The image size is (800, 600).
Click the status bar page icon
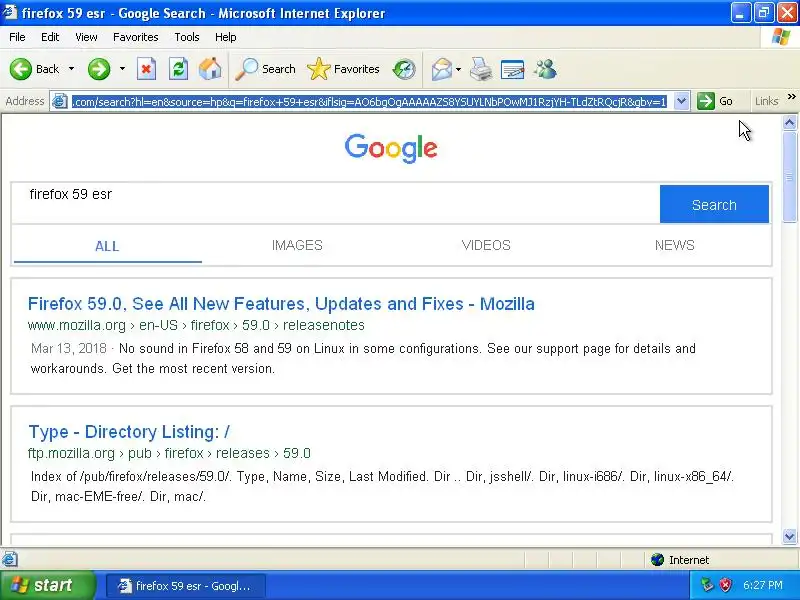[10, 560]
